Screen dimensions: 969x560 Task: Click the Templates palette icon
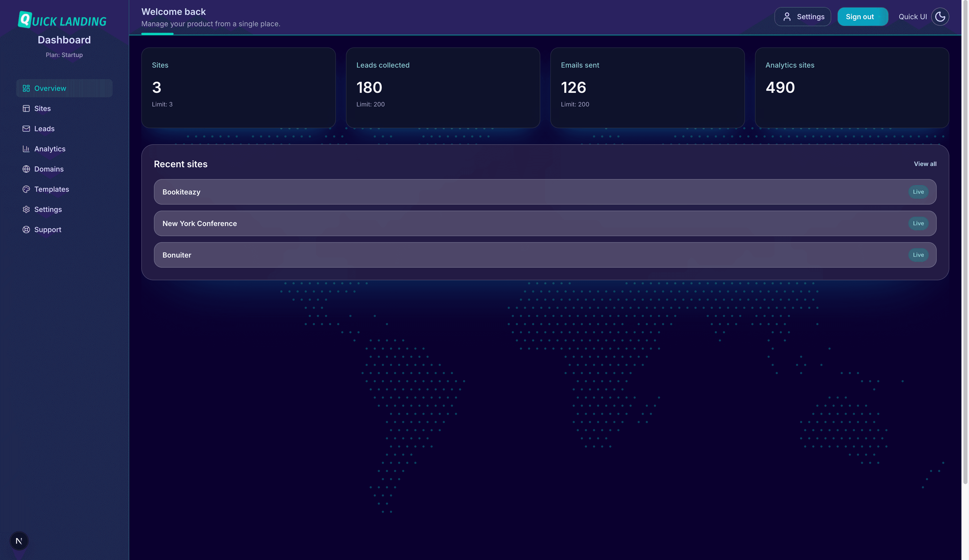(x=26, y=189)
